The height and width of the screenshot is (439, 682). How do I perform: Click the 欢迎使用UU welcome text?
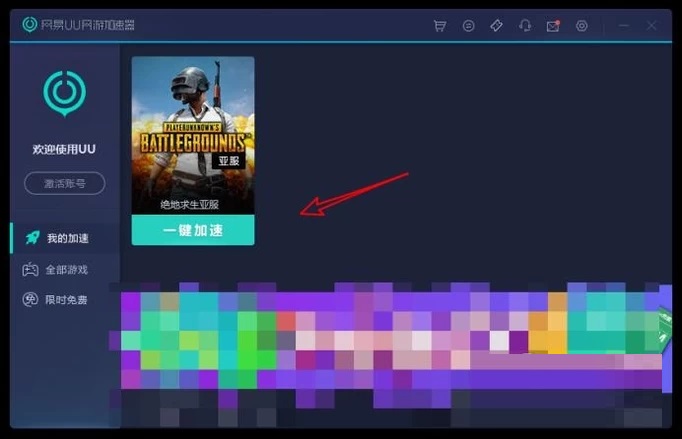coord(64,149)
